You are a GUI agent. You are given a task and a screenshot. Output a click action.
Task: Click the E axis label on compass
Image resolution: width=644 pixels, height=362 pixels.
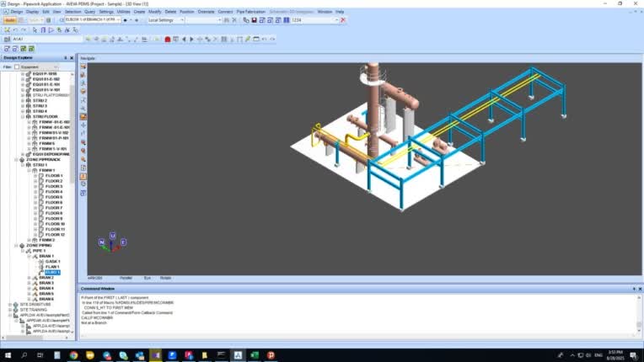123,242
